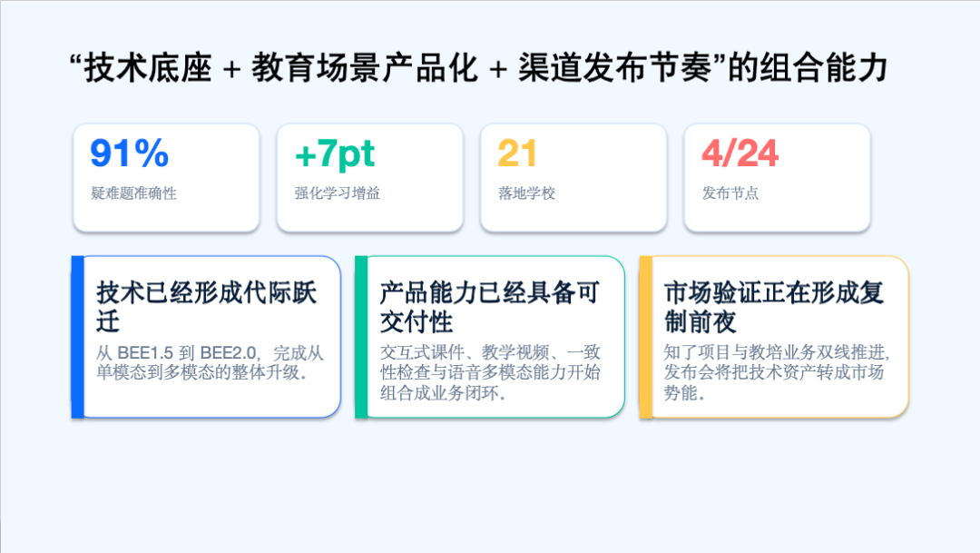The width and height of the screenshot is (980, 553).
Task: Click the green accent bar on the middle card
Action: pos(361,337)
